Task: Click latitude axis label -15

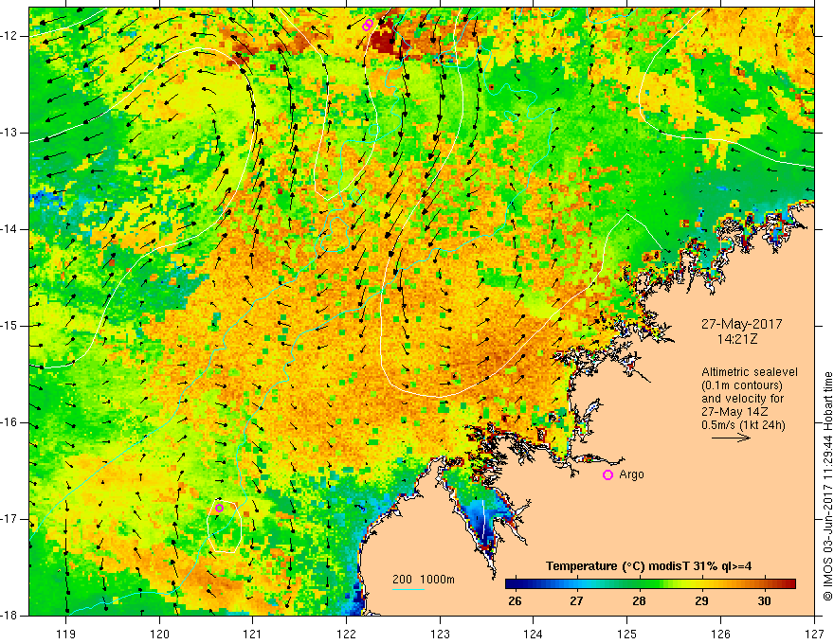Action: [10, 326]
